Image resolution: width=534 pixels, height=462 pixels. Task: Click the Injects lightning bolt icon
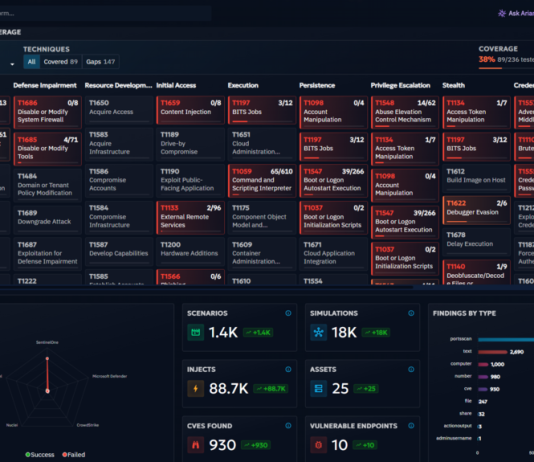point(195,388)
